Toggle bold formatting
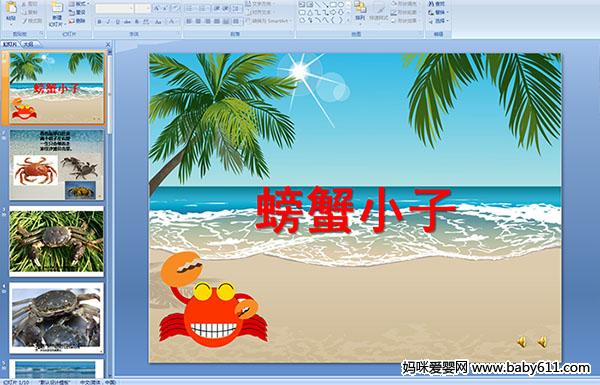 point(99,22)
